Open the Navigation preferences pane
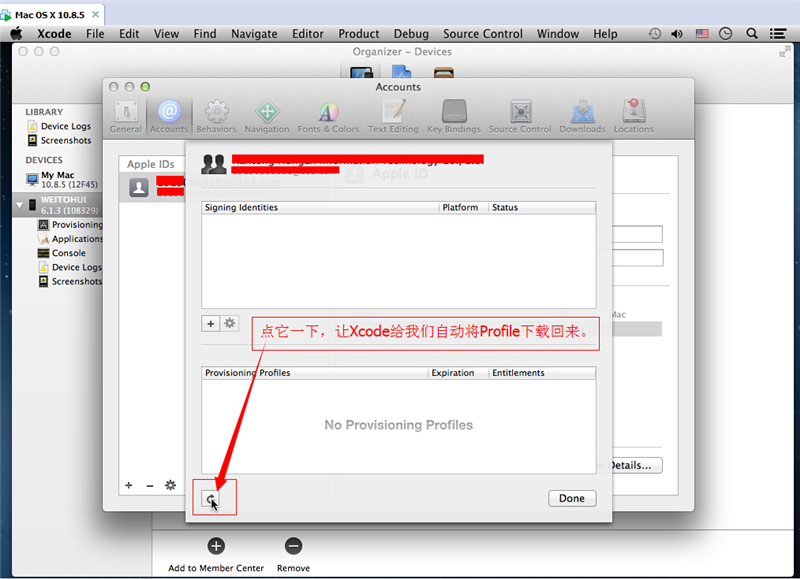 coord(267,117)
